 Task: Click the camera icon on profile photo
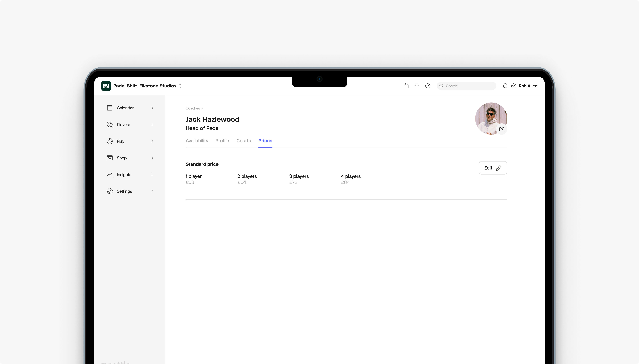(501, 129)
